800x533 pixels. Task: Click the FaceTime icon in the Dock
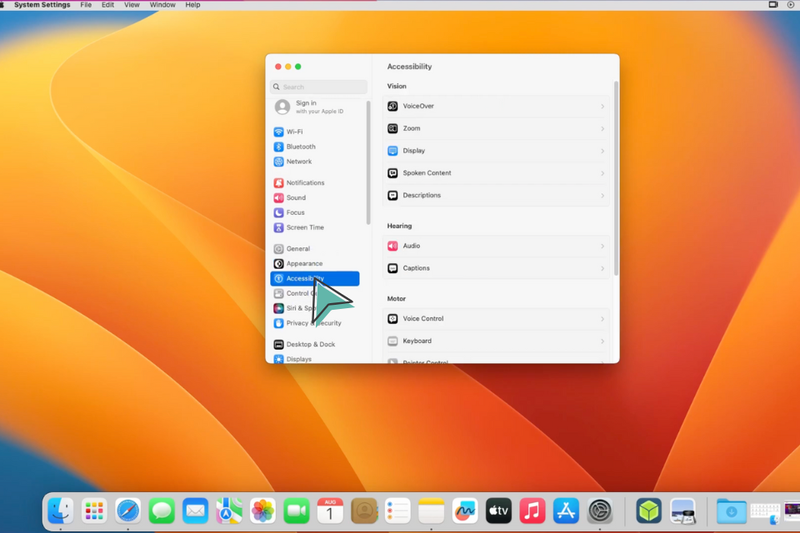[296, 511]
